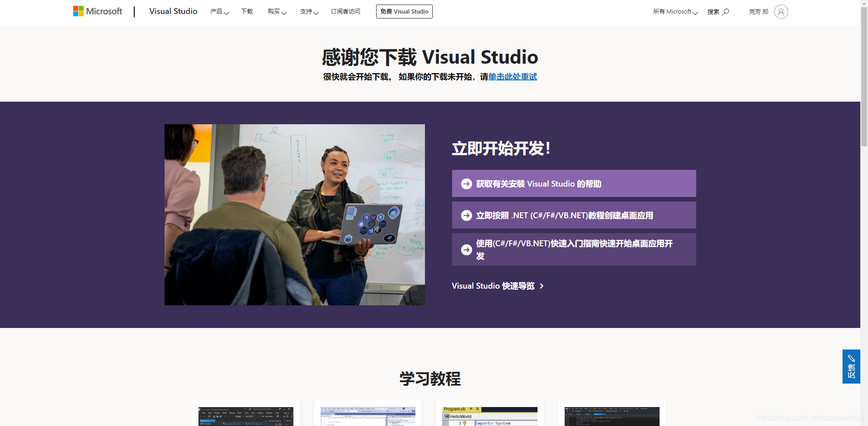Click the user account avatar icon
The height and width of the screenshot is (426, 868).
point(781,11)
